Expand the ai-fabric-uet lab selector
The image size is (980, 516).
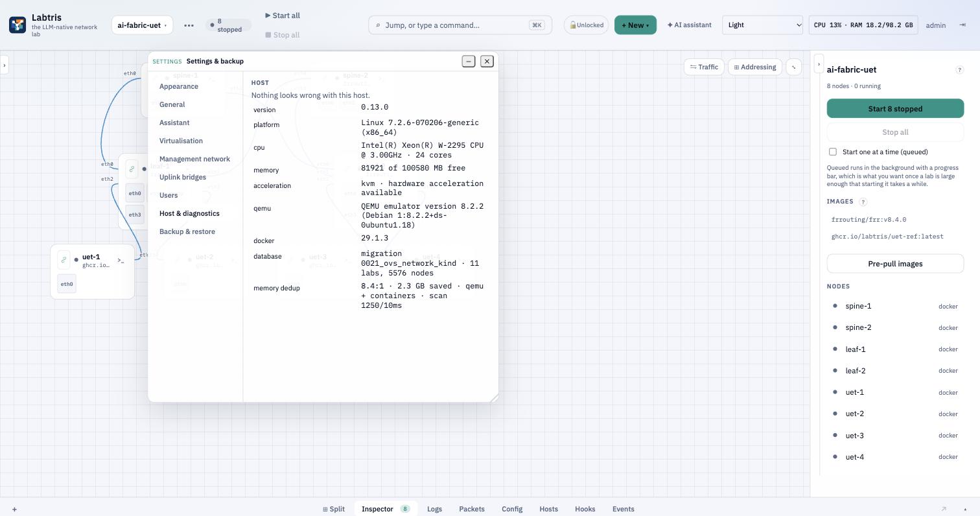(x=142, y=25)
